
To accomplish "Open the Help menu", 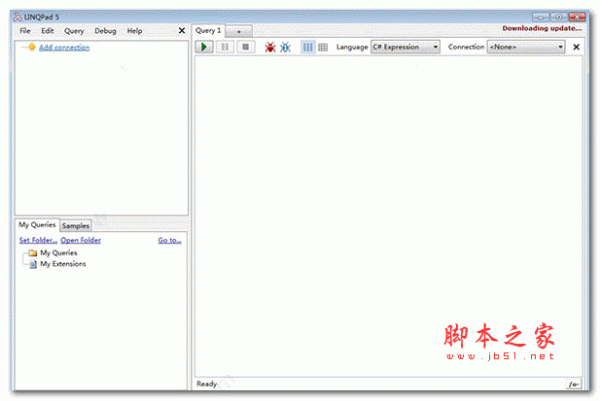I will point(134,31).
